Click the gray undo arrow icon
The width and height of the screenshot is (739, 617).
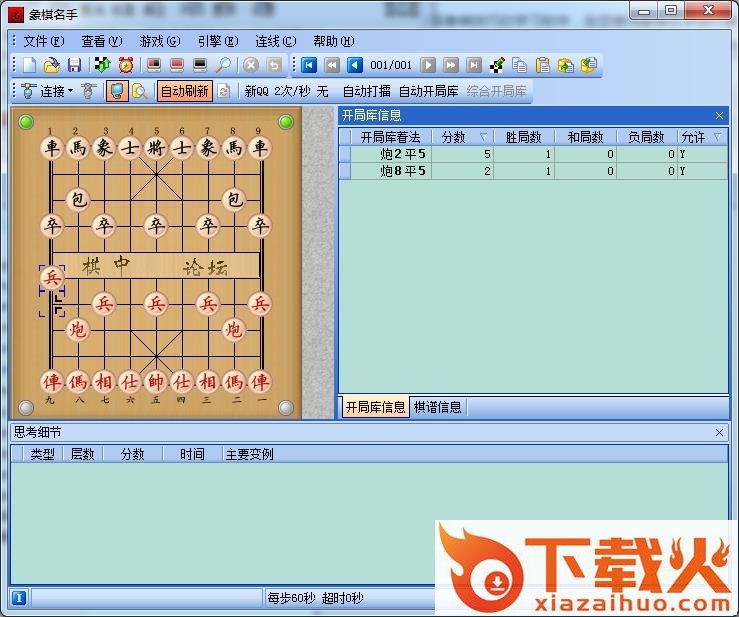coord(274,65)
